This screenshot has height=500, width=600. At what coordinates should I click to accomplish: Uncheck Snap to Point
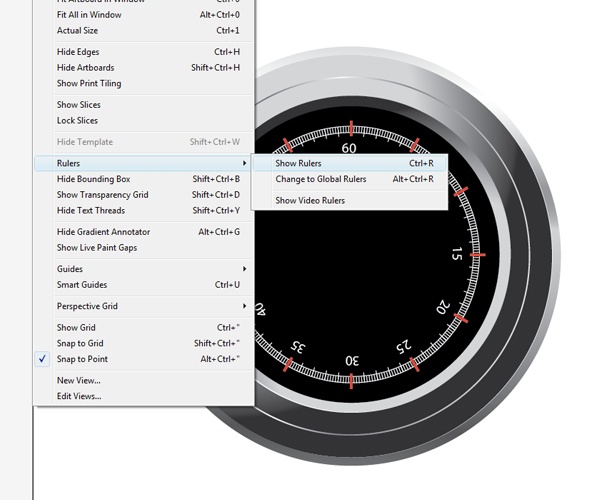pyautogui.click(x=144, y=359)
